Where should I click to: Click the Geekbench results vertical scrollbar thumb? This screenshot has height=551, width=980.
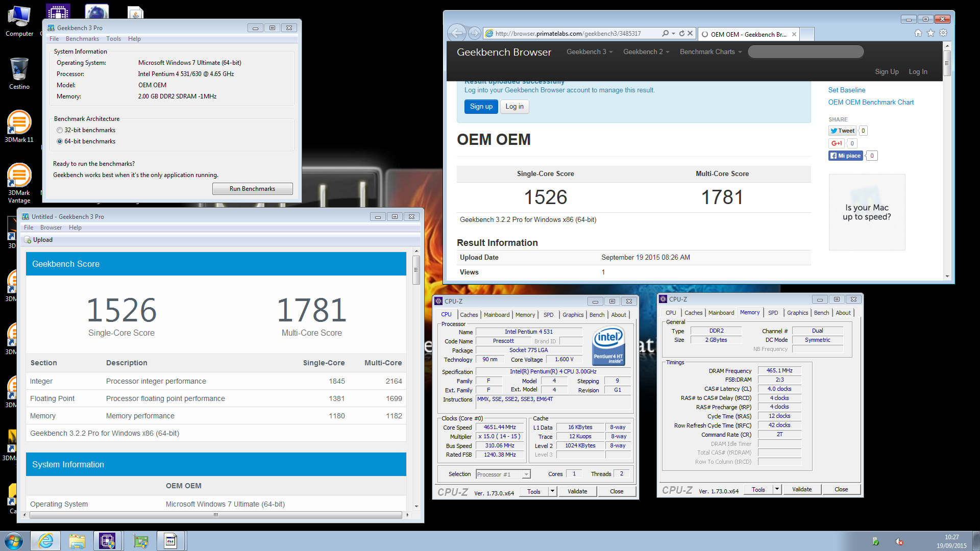pos(416,270)
